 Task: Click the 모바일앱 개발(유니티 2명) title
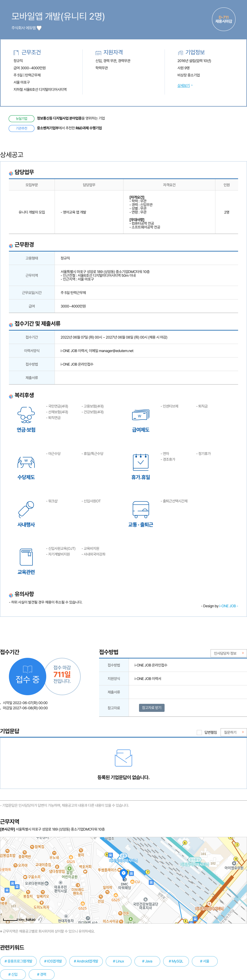[x=58, y=16]
